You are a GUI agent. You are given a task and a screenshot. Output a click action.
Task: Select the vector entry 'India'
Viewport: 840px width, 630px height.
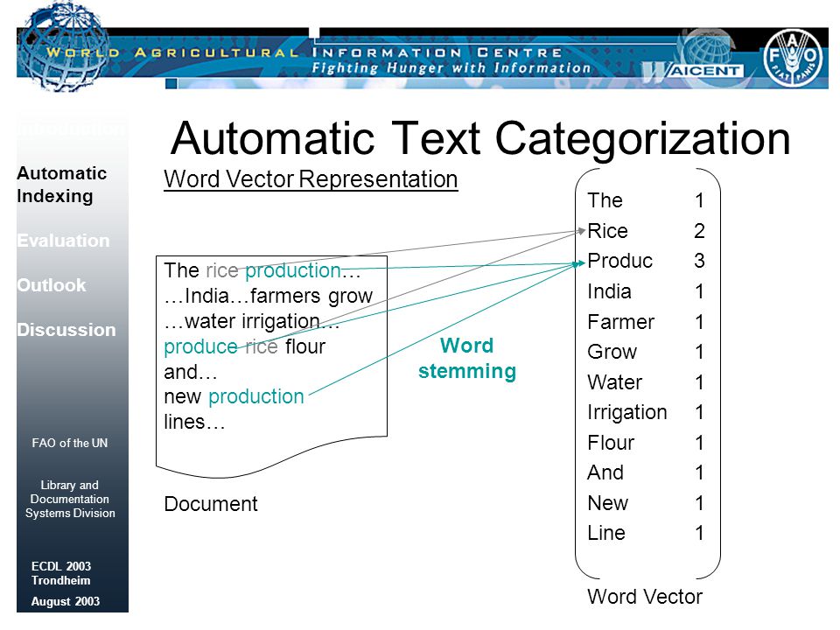[x=609, y=291]
